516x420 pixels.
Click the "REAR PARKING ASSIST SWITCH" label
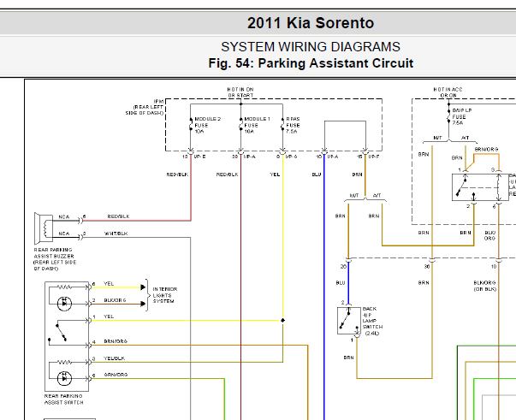pos(63,399)
